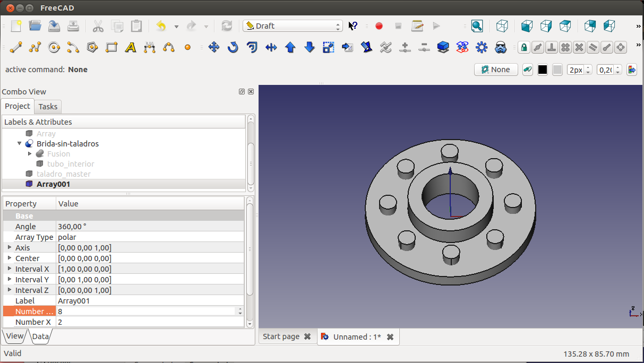Select the Draft Rectangle tool
Image resolution: width=644 pixels, height=363 pixels.
point(111,47)
